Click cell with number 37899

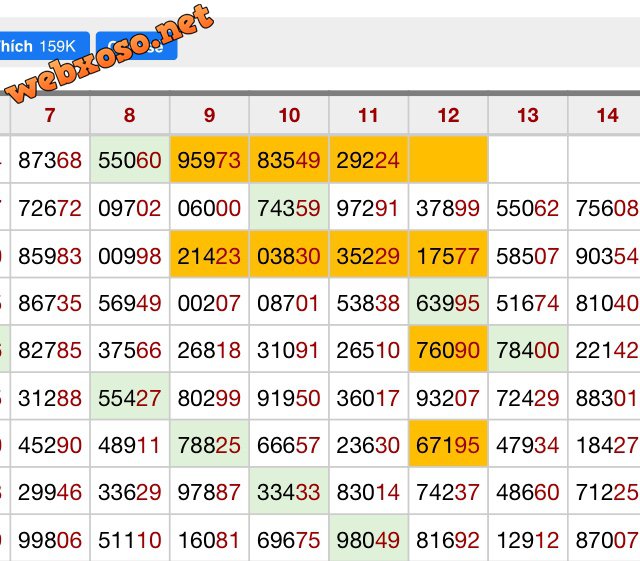coord(448,207)
